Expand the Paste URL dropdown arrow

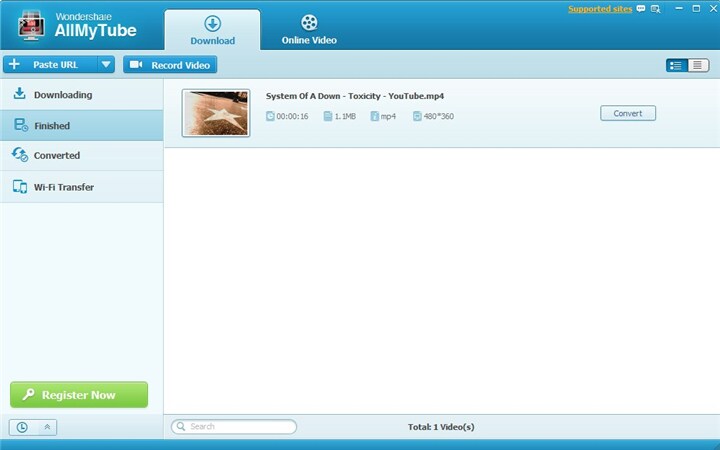click(x=106, y=65)
